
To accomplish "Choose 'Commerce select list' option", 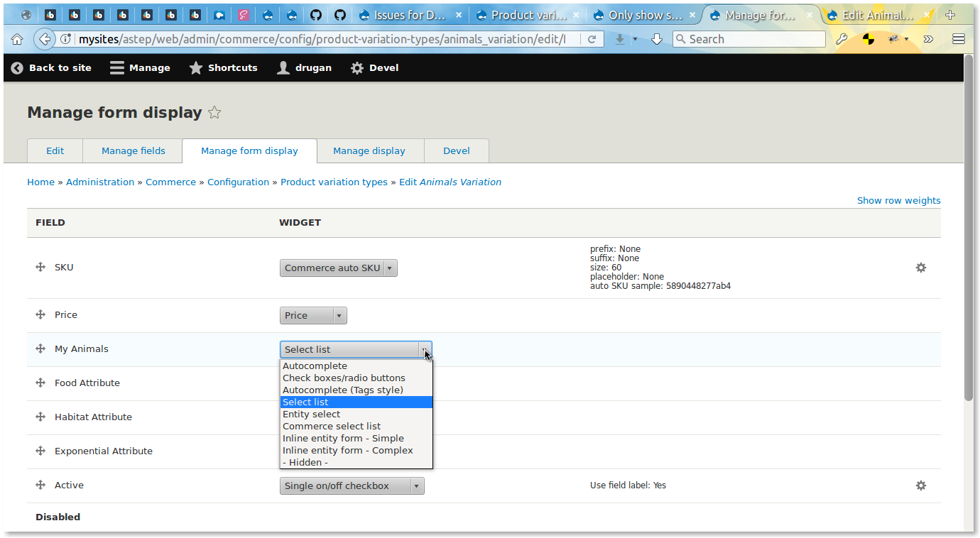I will [356, 427].
